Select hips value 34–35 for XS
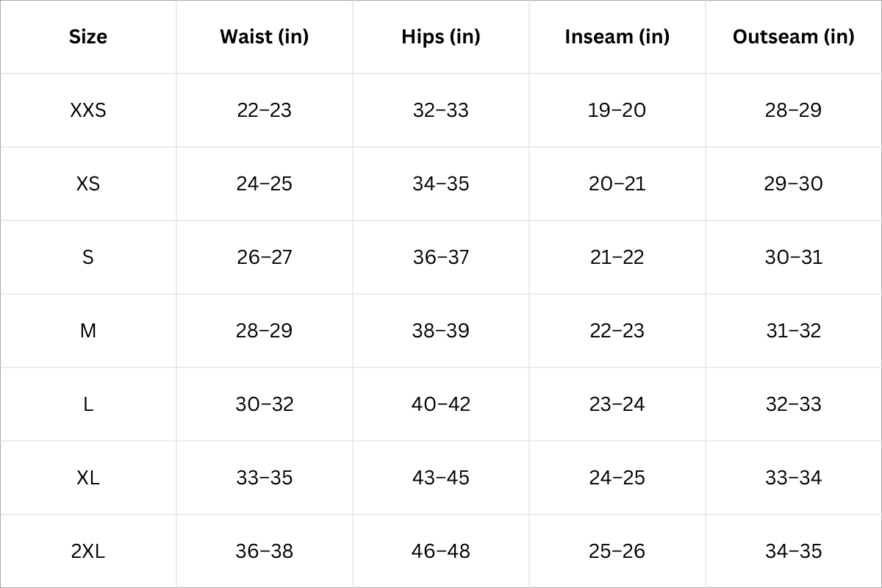The width and height of the screenshot is (882, 588). tap(441, 184)
